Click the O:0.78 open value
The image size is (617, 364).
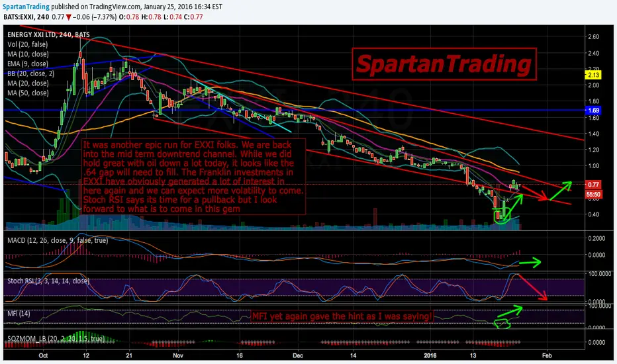point(129,17)
